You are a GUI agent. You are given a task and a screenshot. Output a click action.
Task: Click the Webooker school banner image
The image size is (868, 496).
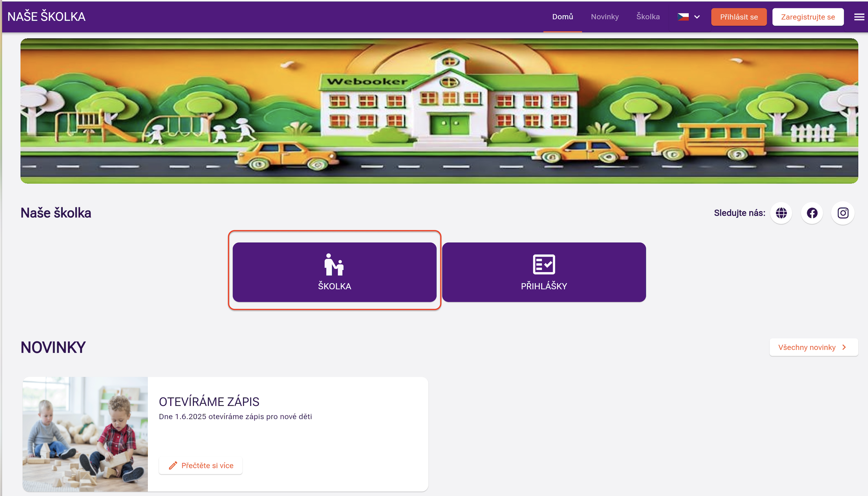pyautogui.click(x=439, y=111)
